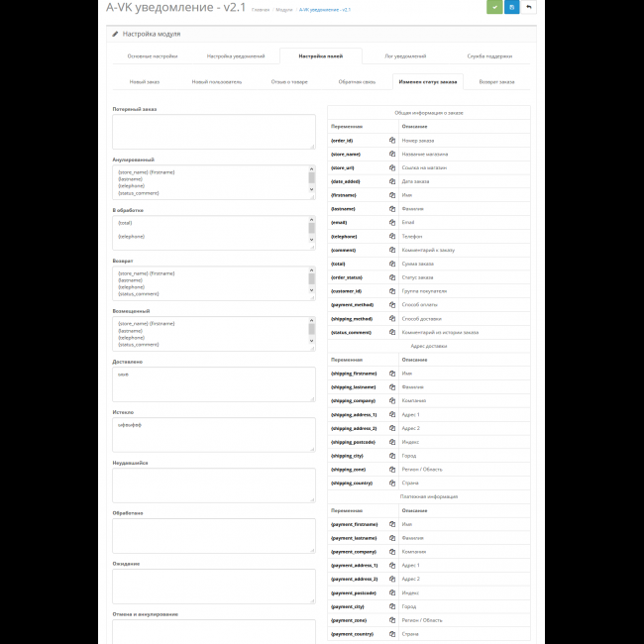Click the back arrow button in header
The height and width of the screenshot is (644, 644).
click(x=529, y=7)
